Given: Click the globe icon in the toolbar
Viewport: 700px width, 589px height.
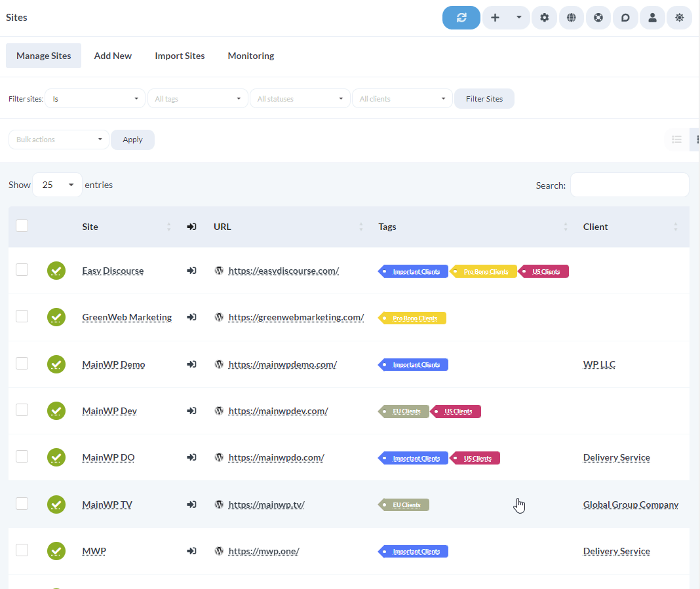Looking at the screenshot, I should tap(571, 18).
